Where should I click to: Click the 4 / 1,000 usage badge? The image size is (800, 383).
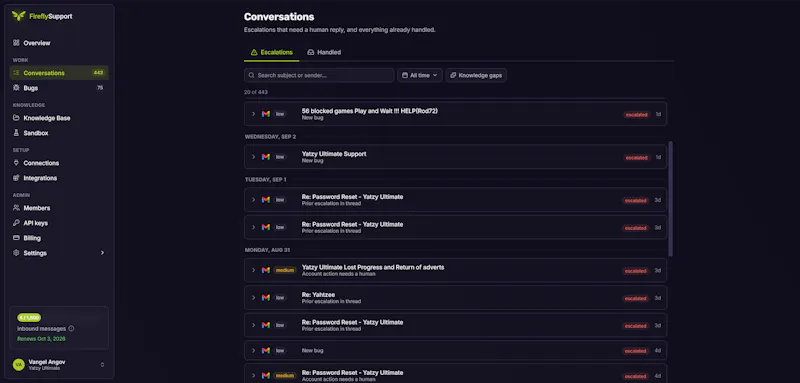click(29, 317)
